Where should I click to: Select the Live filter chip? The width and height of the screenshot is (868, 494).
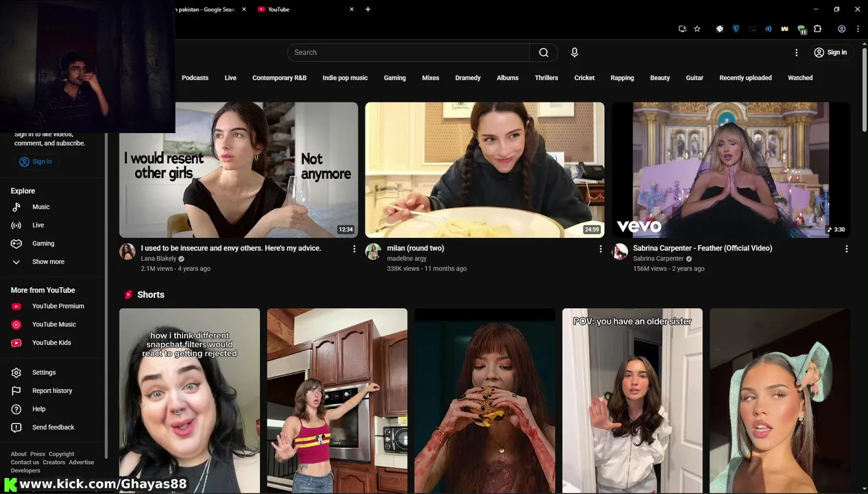[x=230, y=78]
